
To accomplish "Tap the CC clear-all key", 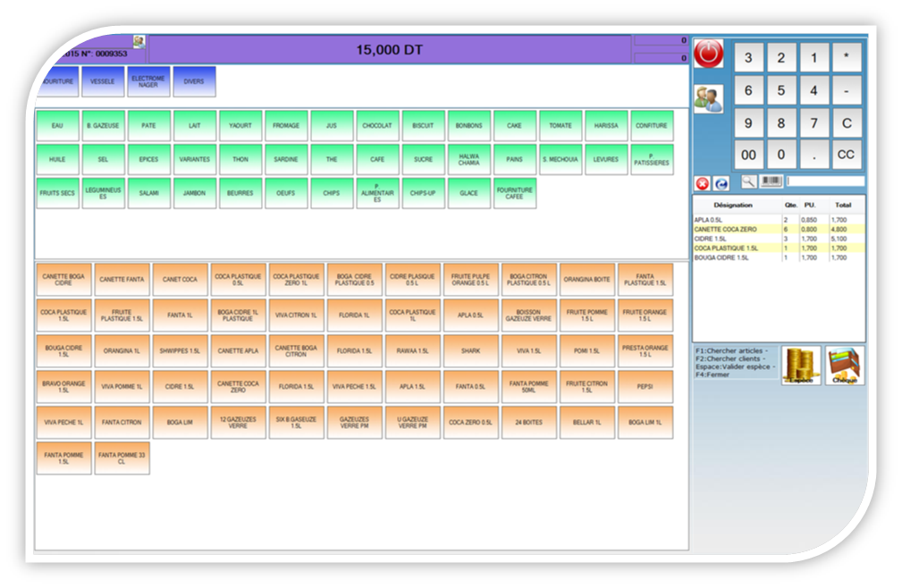I will click(x=847, y=155).
